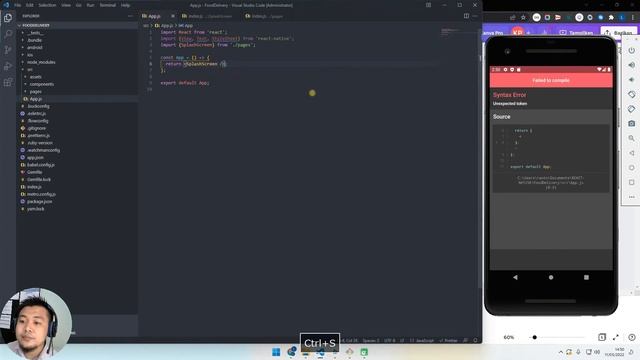The height and width of the screenshot is (360, 640).
Task: Tap the Android recents button on phone screen
Action: click(x=586, y=277)
